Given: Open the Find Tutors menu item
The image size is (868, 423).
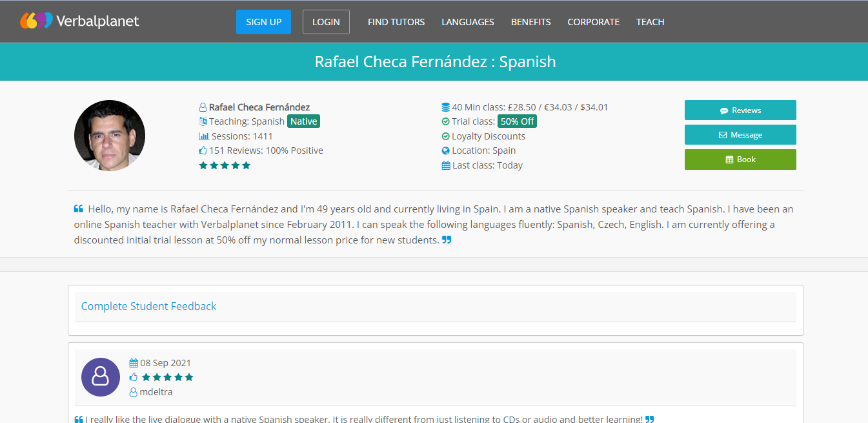Looking at the screenshot, I should click(x=396, y=22).
